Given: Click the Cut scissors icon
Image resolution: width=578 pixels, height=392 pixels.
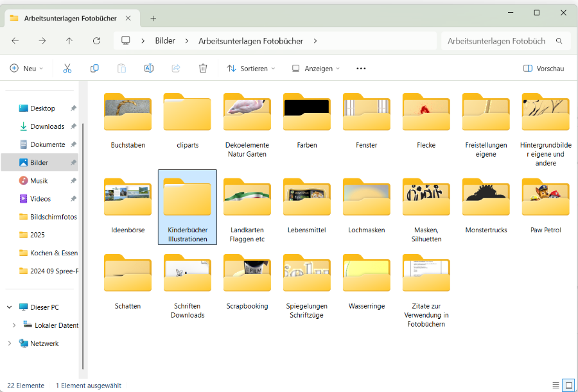Looking at the screenshot, I should [67, 68].
